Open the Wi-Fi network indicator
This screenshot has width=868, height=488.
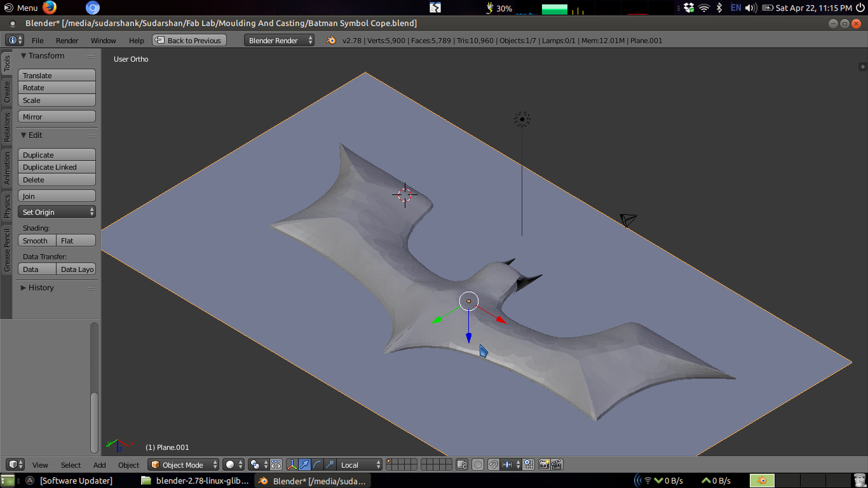point(703,8)
